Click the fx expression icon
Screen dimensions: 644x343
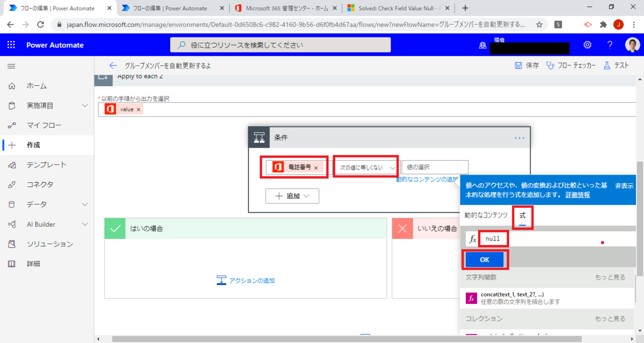pos(473,240)
